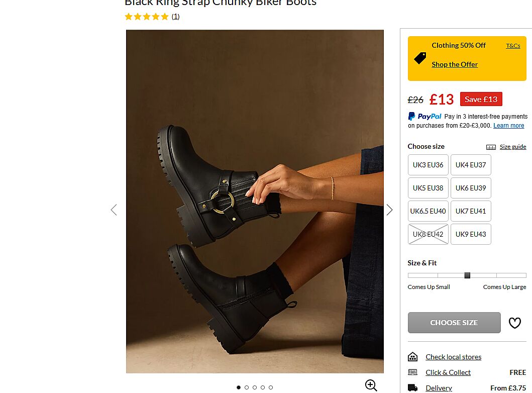Select size UK3 EU36
532x393 pixels.
click(x=428, y=165)
